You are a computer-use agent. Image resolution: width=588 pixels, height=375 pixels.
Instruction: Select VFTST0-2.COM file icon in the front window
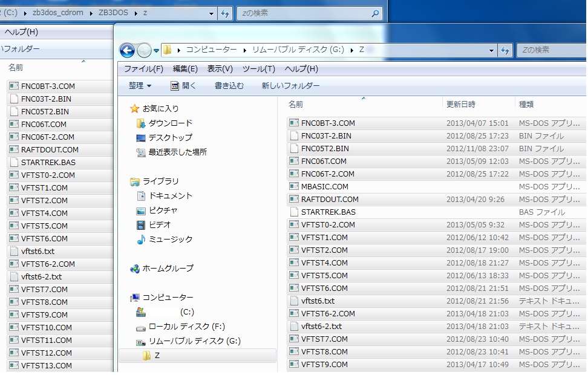pos(294,224)
